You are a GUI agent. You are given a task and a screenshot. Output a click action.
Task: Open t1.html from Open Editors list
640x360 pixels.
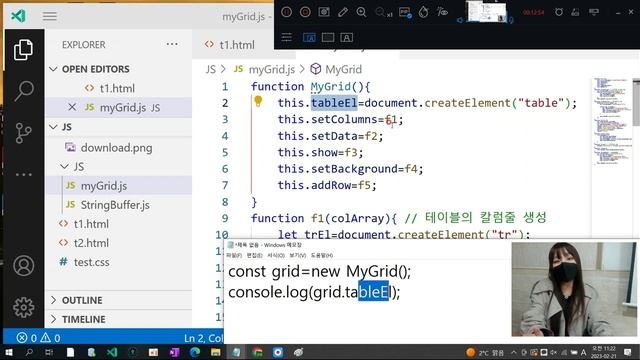[118, 88]
